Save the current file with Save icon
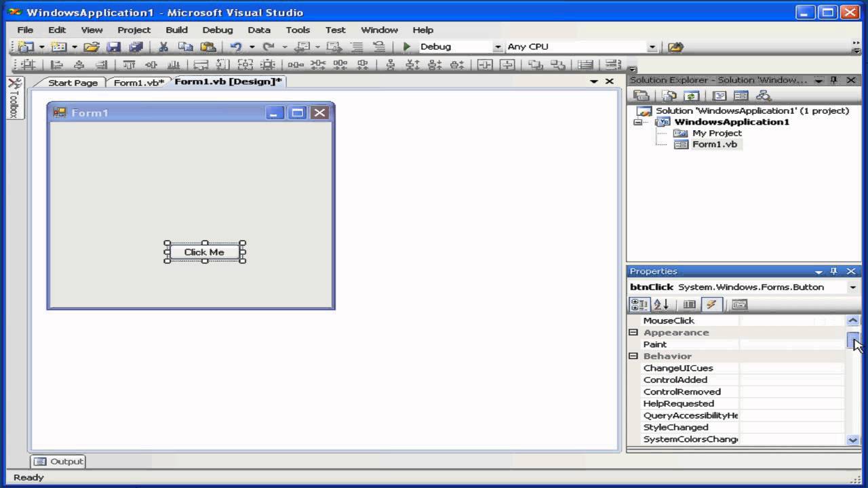The width and height of the screenshot is (868, 488). pos(113,47)
